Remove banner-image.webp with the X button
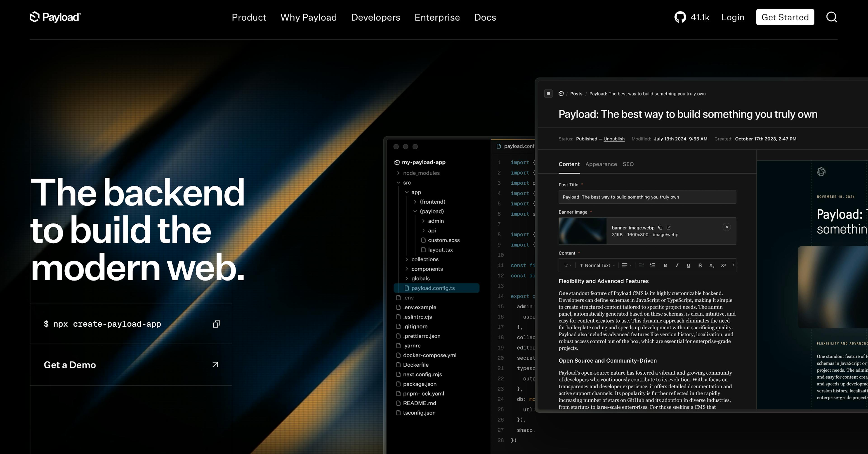The height and width of the screenshot is (454, 868). 726,227
